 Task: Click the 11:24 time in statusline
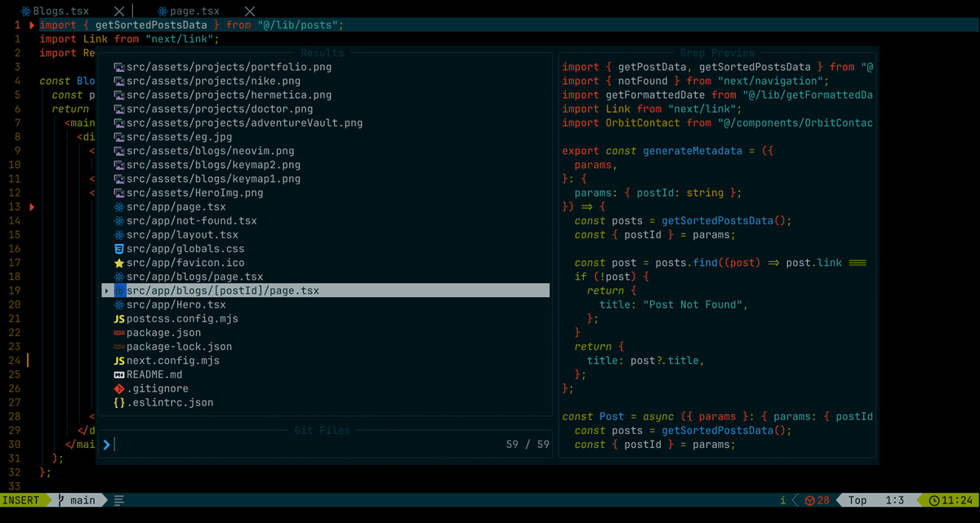(x=956, y=500)
